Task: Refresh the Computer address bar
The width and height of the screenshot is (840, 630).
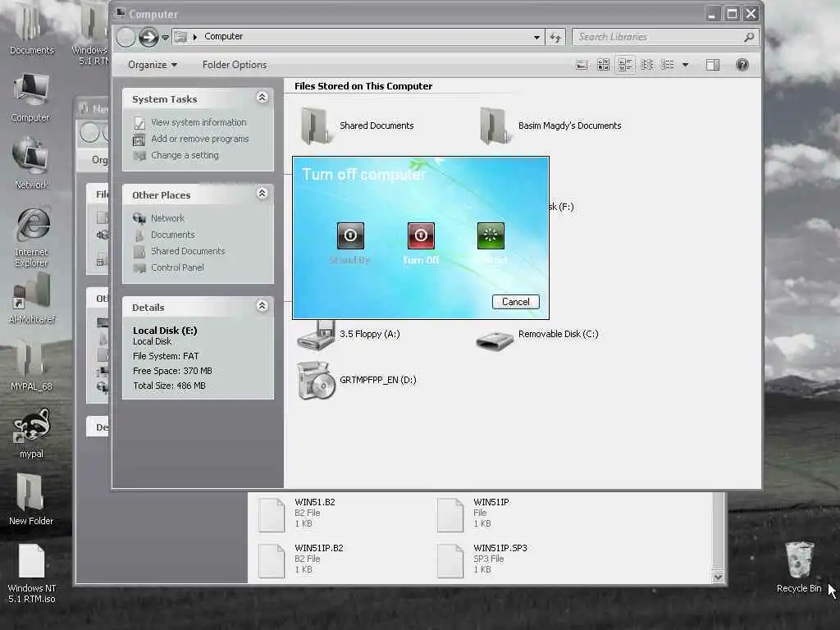Action: tap(555, 37)
